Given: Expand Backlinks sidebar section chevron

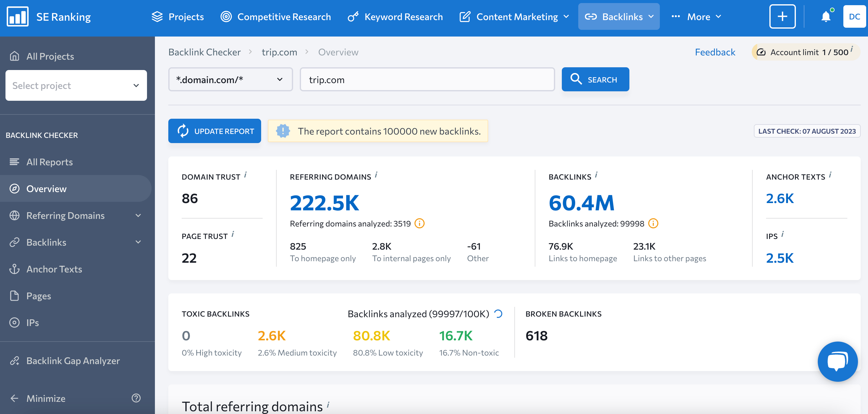Looking at the screenshot, I should (x=138, y=242).
